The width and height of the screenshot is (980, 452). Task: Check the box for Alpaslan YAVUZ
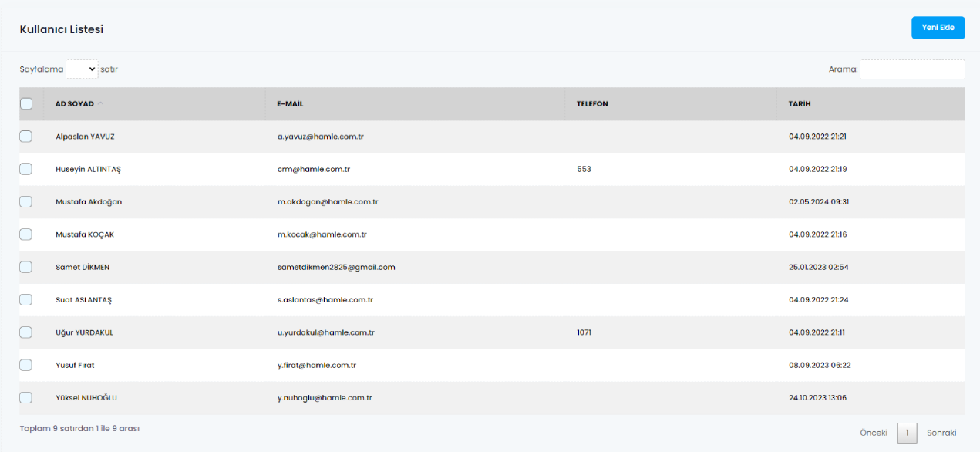(x=26, y=137)
